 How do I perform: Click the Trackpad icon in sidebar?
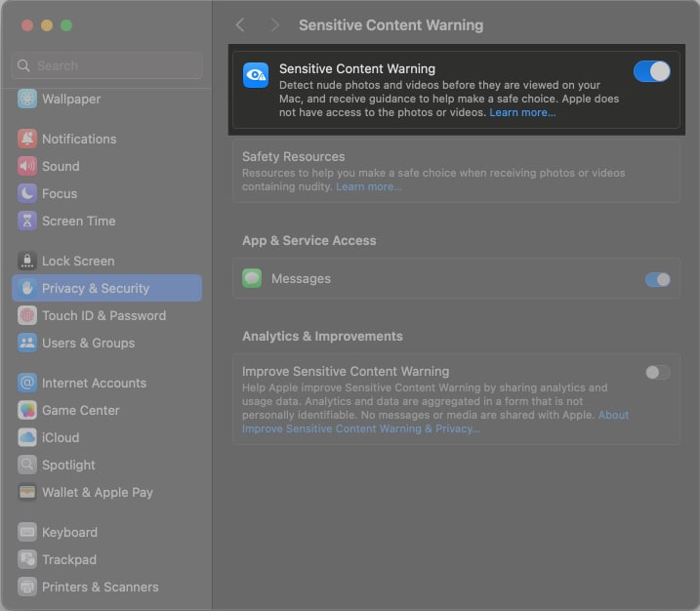27,559
